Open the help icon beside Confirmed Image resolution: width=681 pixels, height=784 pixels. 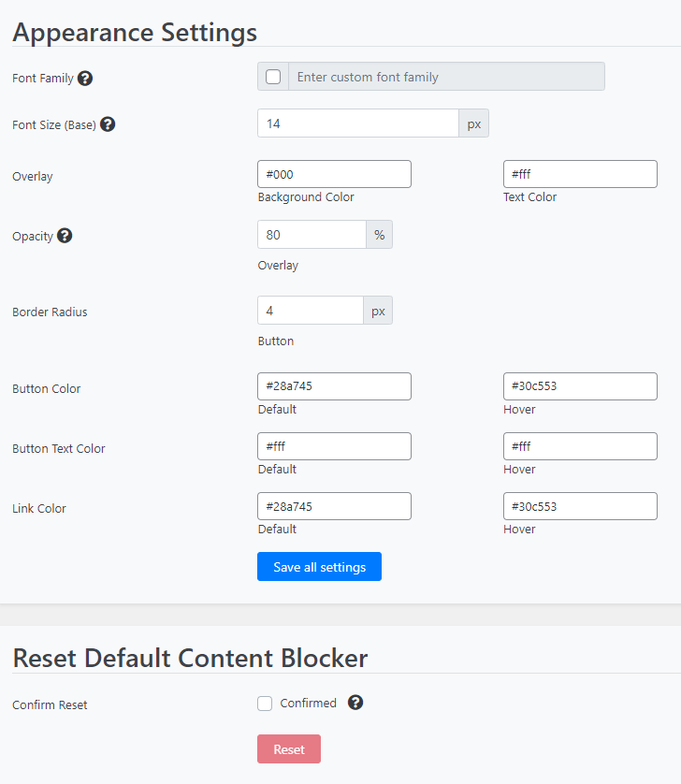pos(355,703)
